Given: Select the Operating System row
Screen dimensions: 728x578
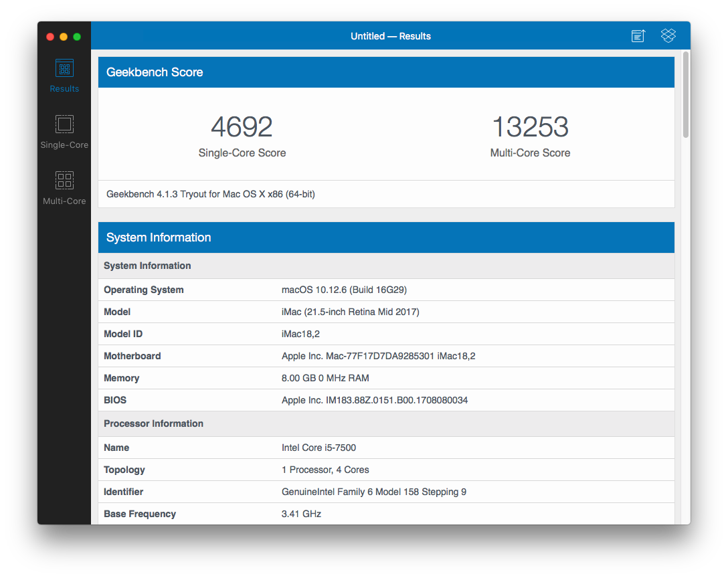Looking at the screenshot, I should coord(386,290).
